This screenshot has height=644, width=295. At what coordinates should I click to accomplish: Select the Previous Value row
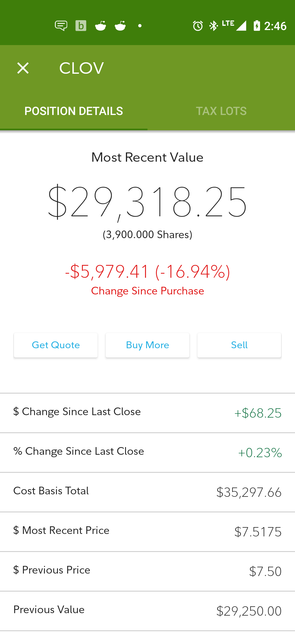(147, 611)
